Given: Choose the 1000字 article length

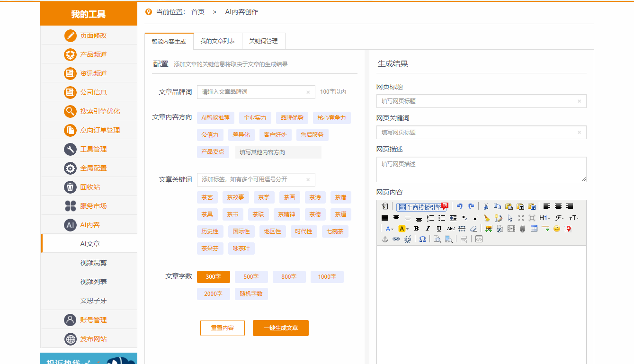Looking at the screenshot, I should [327, 277].
